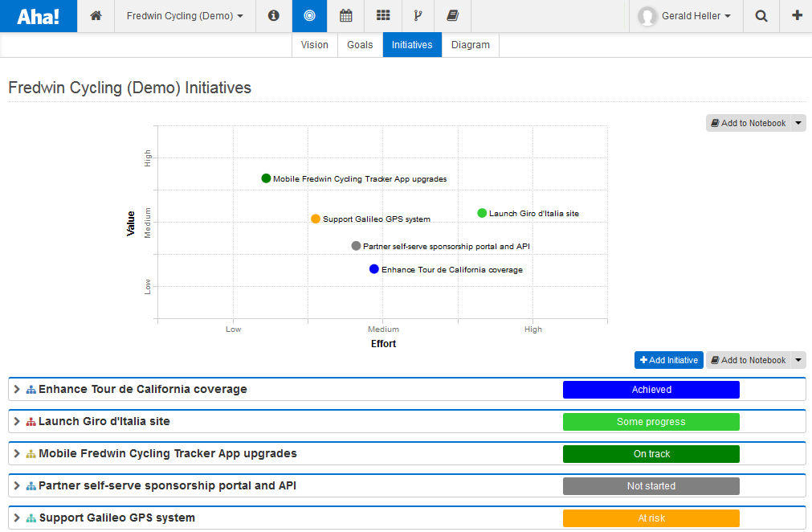Image resolution: width=812 pixels, height=532 pixels.
Task: Click the blue Enhance Tour de California chart dot
Action: coord(374,269)
